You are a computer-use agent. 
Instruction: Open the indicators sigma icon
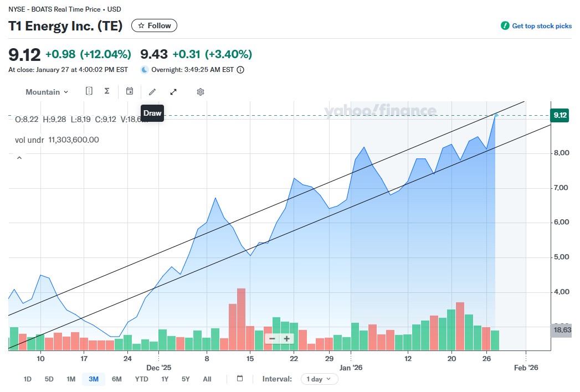coord(107,91)
